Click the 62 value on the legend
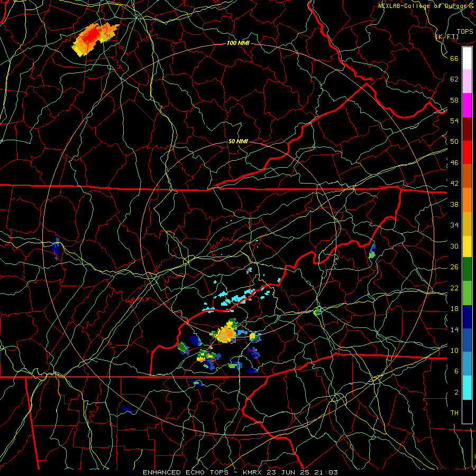The image size is (476, 476). [454, 79]
